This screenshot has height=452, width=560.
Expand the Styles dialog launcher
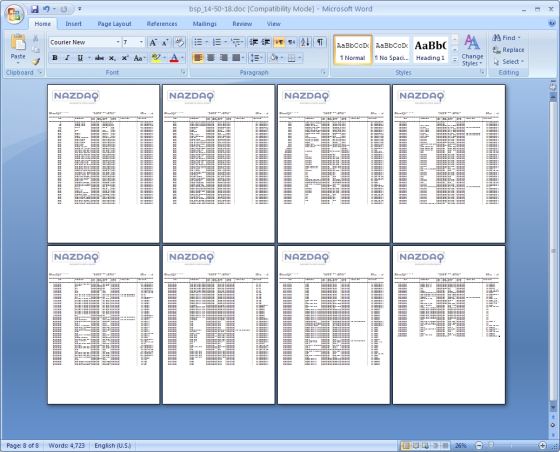click(482, 72)
